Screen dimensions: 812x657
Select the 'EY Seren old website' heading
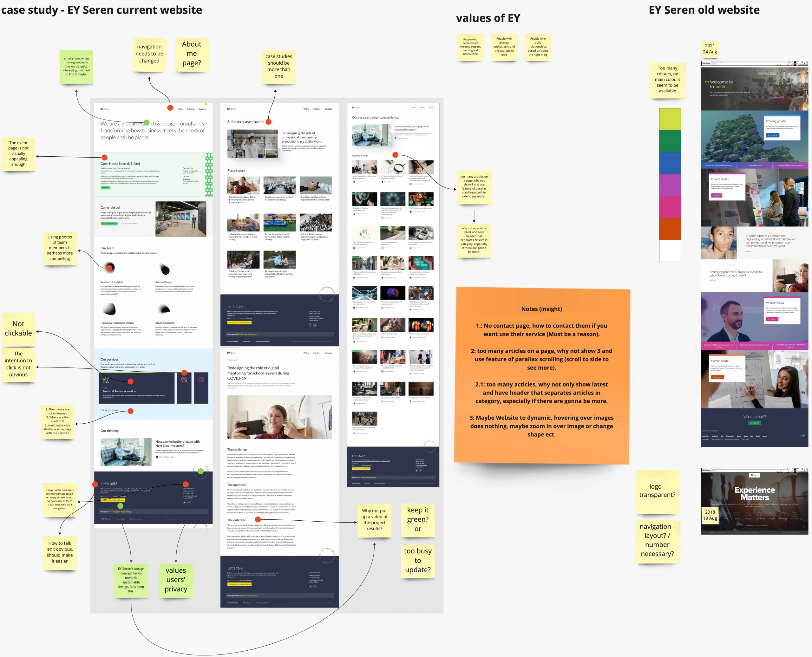click(x=704, y=10)
